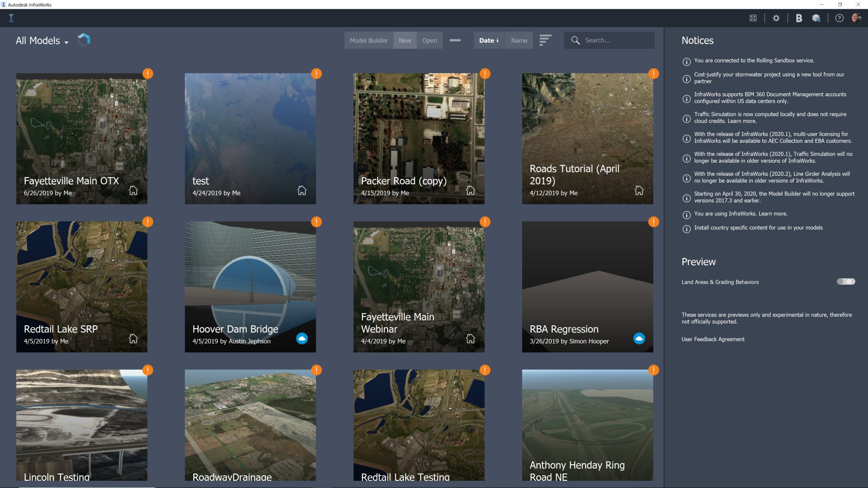Click the user profile avatar
The height and width of the screenshot is (488, 868).
tap(856, 18)
